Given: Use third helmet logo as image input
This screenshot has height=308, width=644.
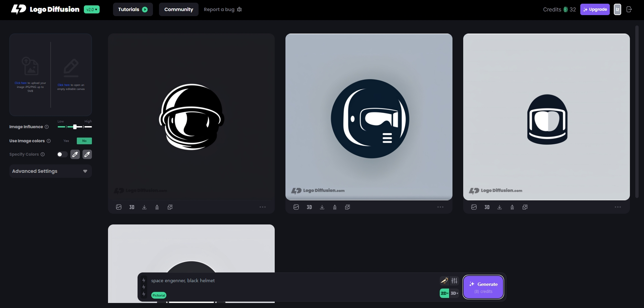Looking at the screenshot, I should coord(474,207).
